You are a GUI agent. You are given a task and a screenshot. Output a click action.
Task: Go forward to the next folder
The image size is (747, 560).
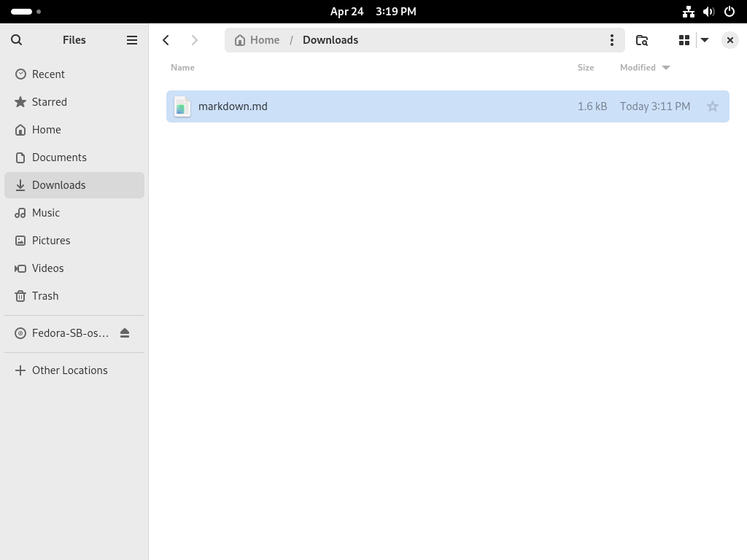coord(194,40)
